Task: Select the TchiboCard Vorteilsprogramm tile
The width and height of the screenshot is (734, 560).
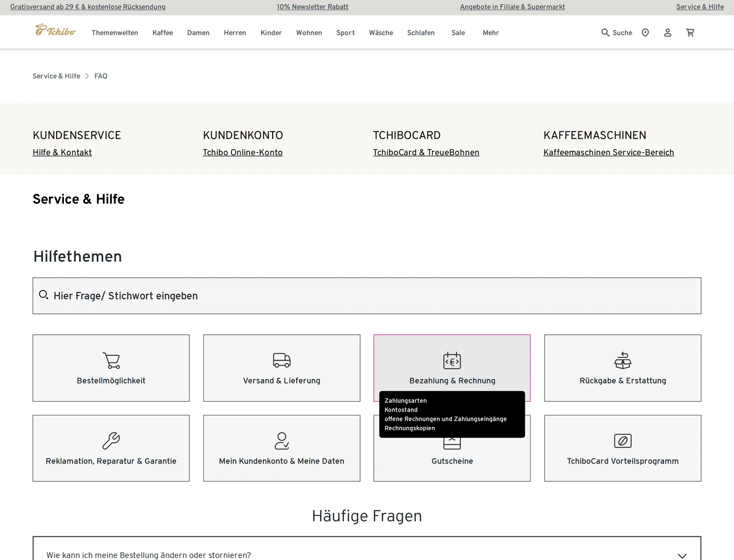Action: pyautogui.click(x=623, y=448)
